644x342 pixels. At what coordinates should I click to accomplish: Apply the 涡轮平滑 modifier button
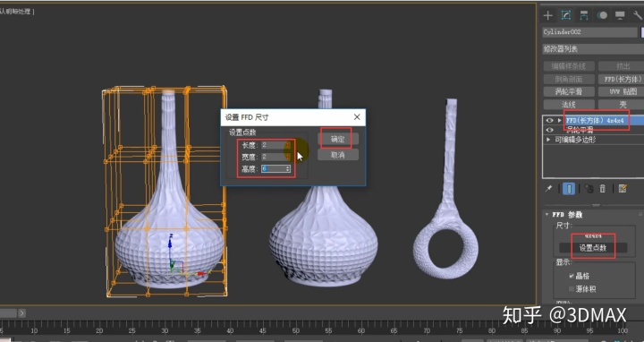tap(569, 91)
